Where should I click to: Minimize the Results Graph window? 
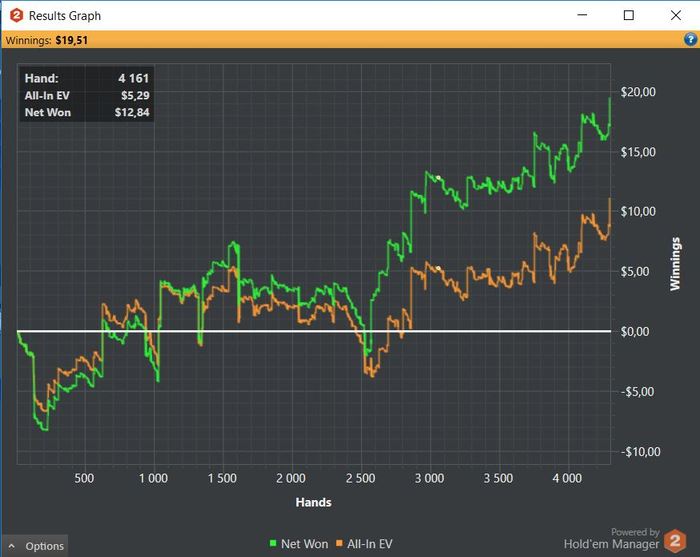tap(582, 15)
